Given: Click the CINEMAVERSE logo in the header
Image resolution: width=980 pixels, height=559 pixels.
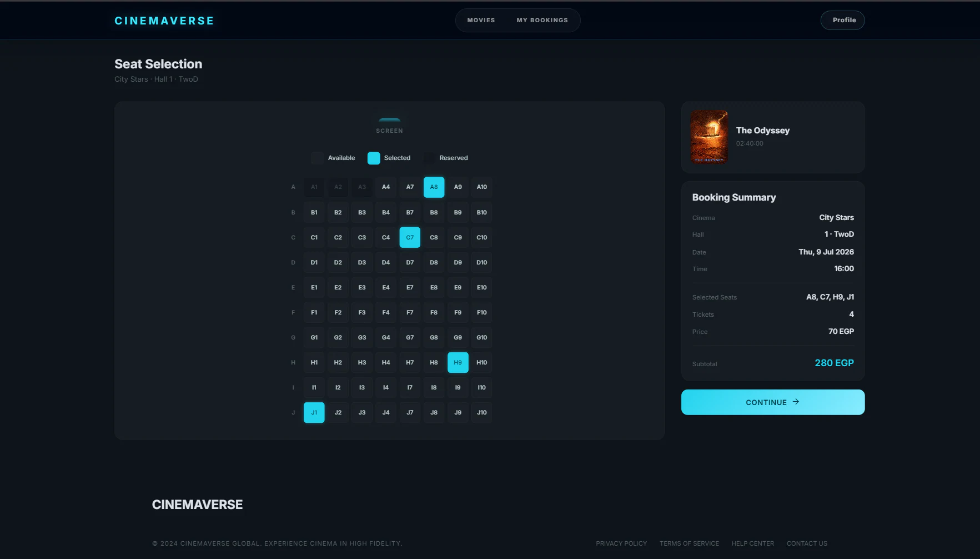Looking at the screenshot, I should coord(164,21).
